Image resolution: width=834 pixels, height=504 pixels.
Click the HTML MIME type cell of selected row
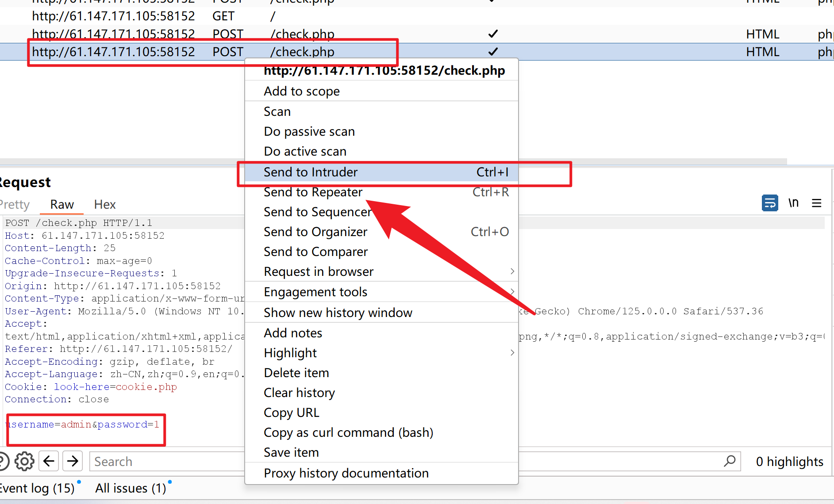coord(763,52)
